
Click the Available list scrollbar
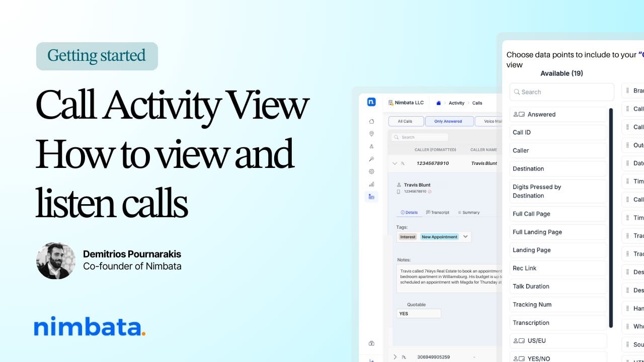pyautogui.click(x=611, y=218)
